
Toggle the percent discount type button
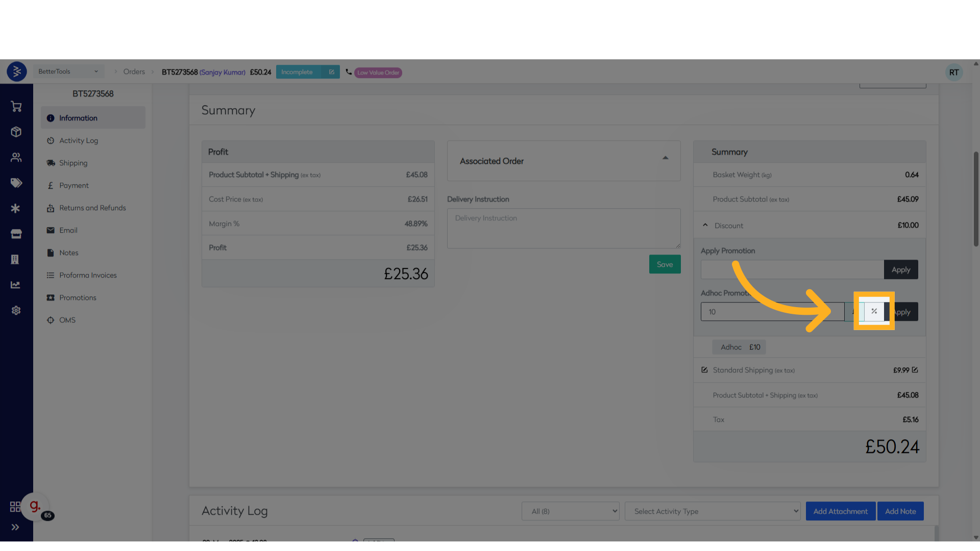click(874, 311)
